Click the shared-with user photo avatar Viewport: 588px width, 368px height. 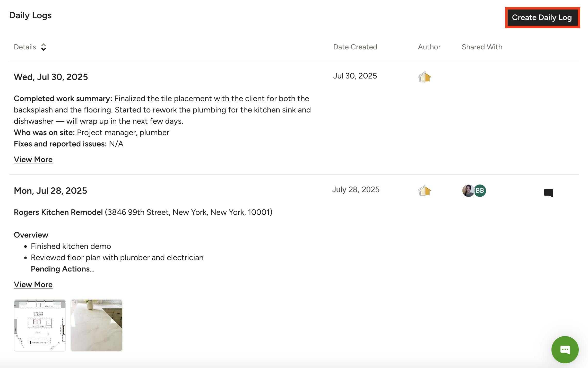coord(468,191)
